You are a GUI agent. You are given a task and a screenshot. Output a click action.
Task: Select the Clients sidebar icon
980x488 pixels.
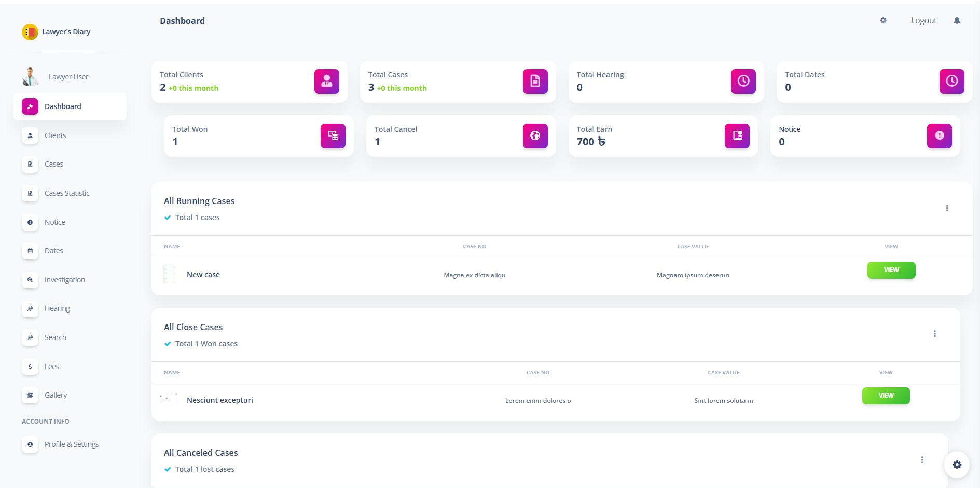[x=30, y=135]
